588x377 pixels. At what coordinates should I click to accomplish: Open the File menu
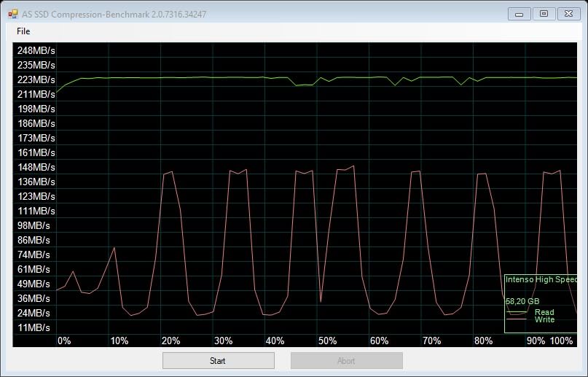click(23, 31)
